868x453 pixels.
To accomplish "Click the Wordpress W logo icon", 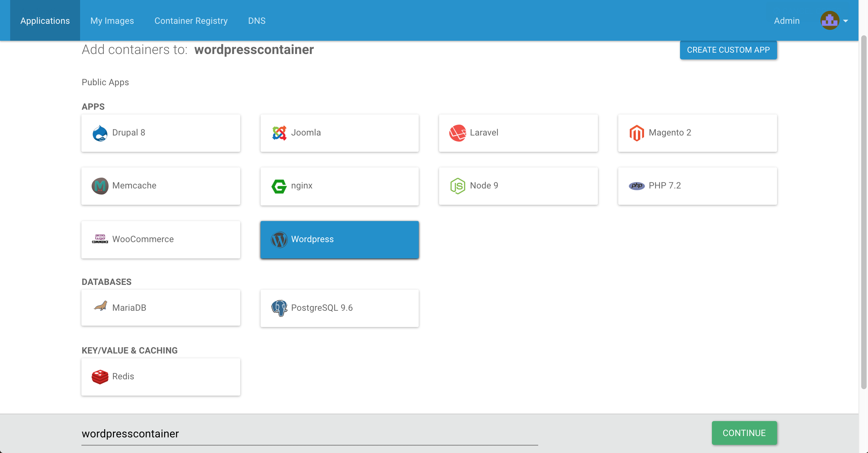I will click(279, 240).
